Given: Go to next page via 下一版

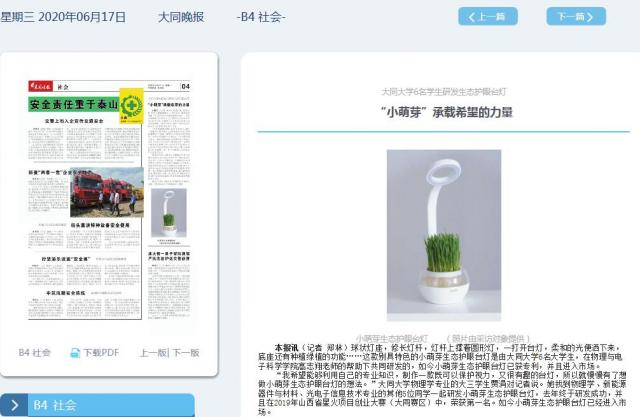Looking at the screenshot, I should [x=187, y=353].
